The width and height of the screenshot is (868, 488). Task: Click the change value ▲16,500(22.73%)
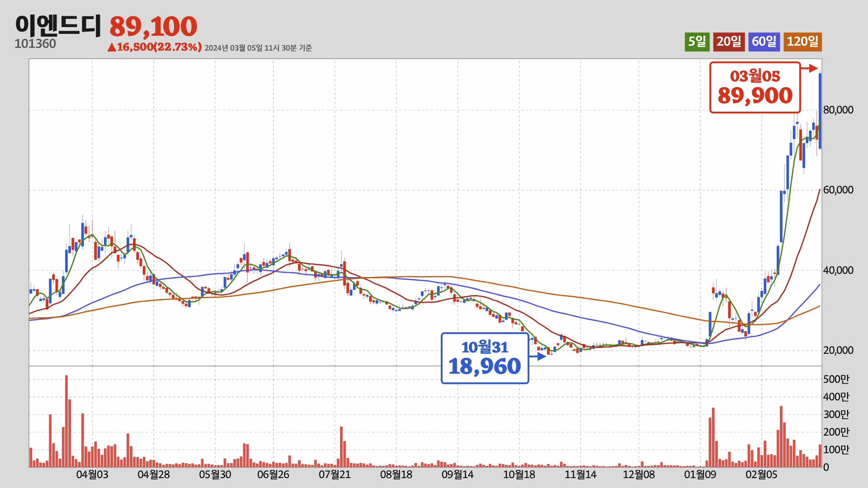(154, 47)
